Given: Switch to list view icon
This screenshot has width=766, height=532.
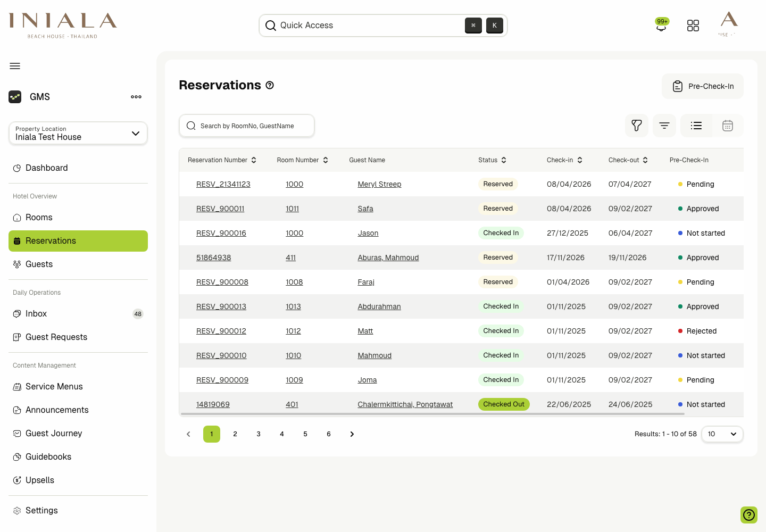Looking at the screenshot, I should click(696, 126).
